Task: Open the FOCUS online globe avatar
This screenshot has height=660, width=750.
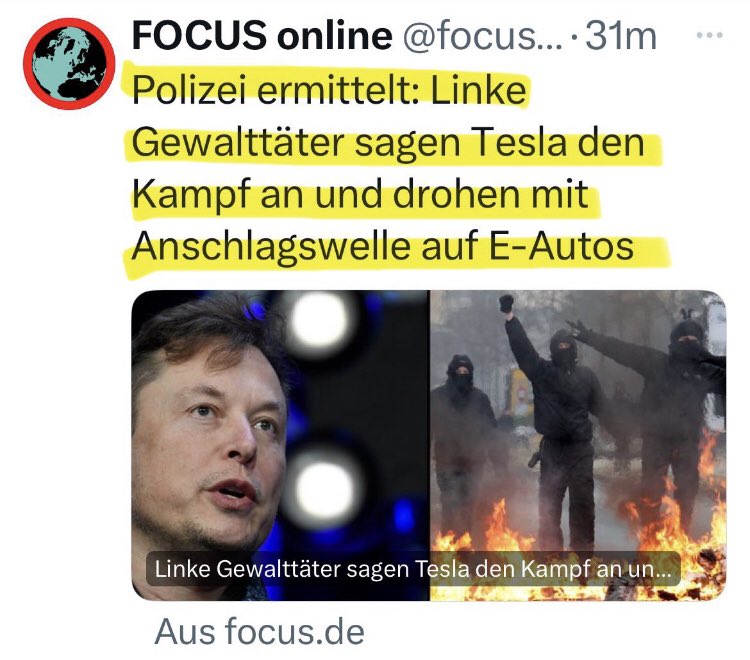Action: coord(69,64)
